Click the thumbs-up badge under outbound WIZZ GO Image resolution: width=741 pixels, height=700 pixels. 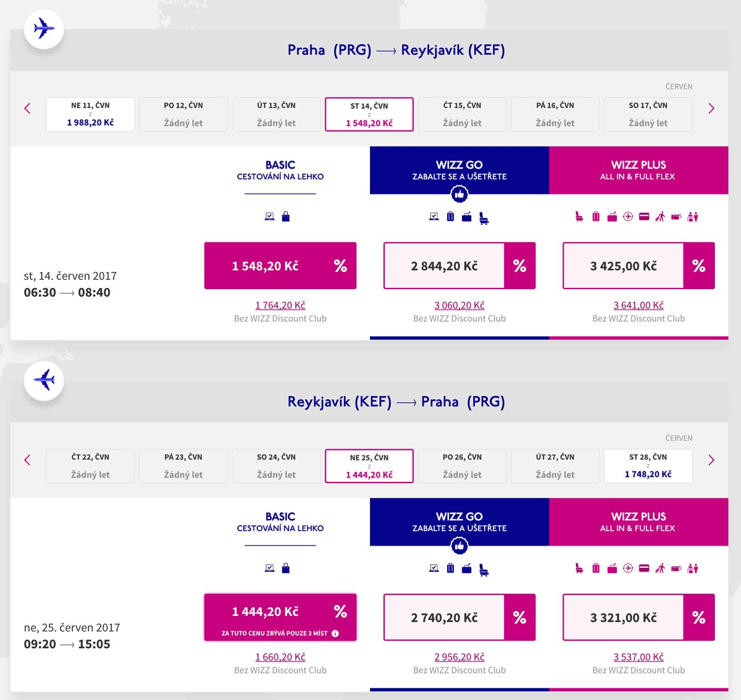click(x=459, y=195)
